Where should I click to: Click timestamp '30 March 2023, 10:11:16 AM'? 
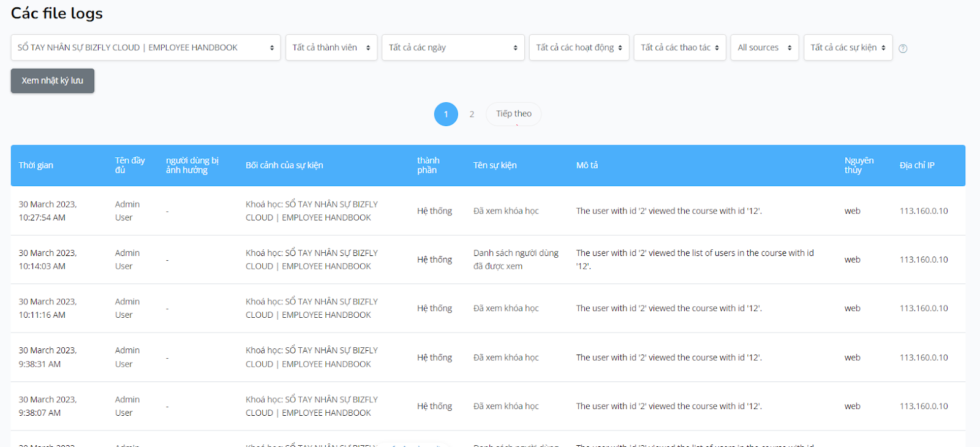pyautogui.click(x=48, y=309)
